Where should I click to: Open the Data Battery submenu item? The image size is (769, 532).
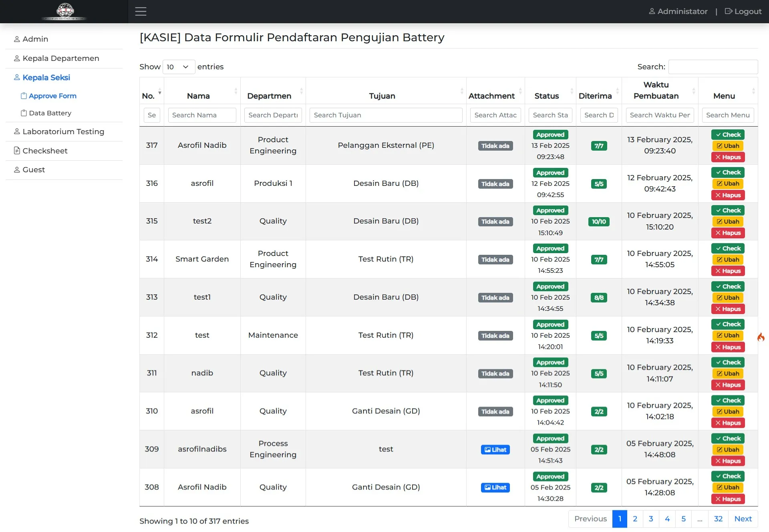click(46, 113)
